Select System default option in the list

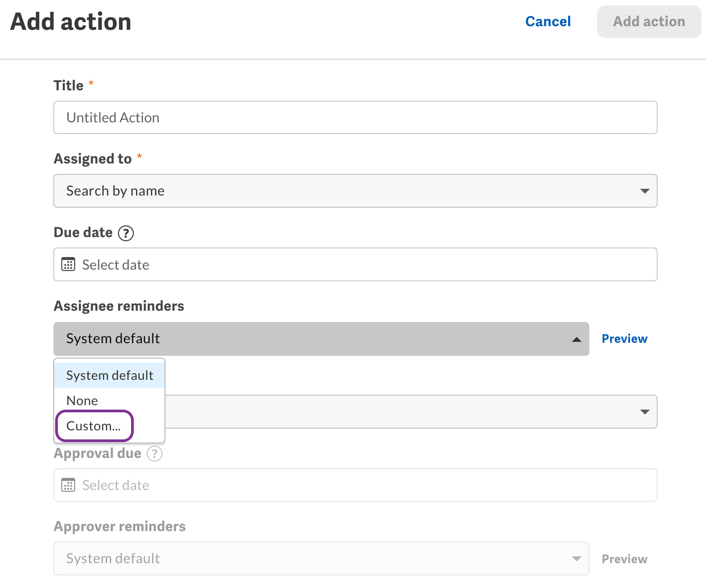(110, 375)
